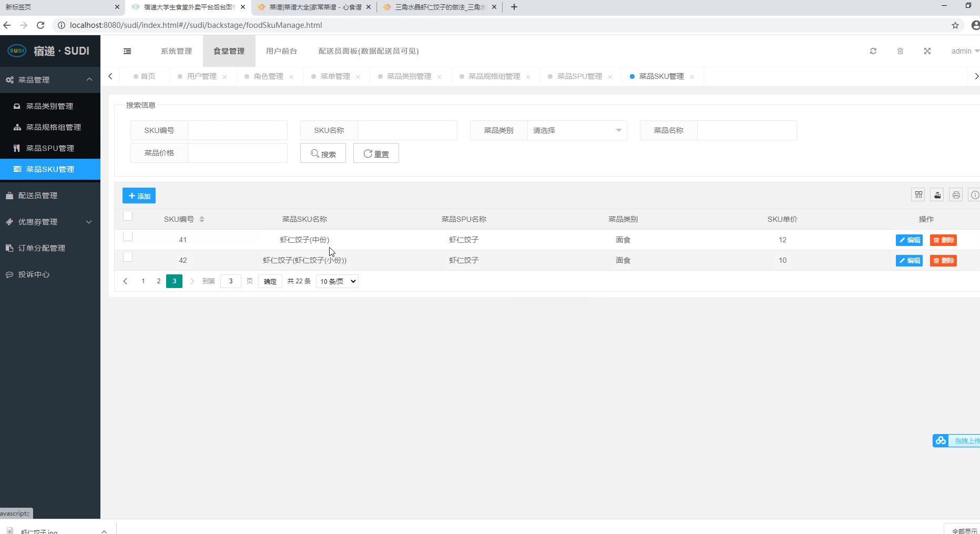Image resolution: width=980 pixels, height=534 pixels.
Task: Toggle the select-all header checkbox
Action: point(128,216)
